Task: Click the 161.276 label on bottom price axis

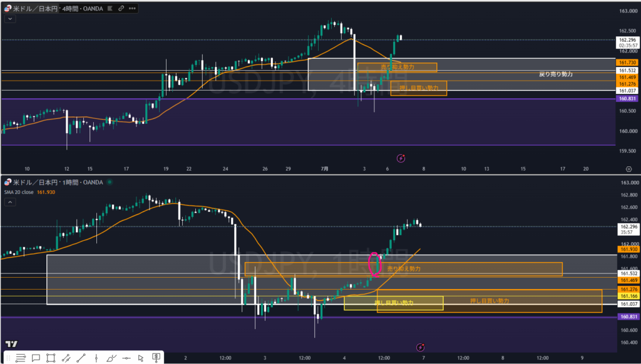Action: (x=628, y=289)
